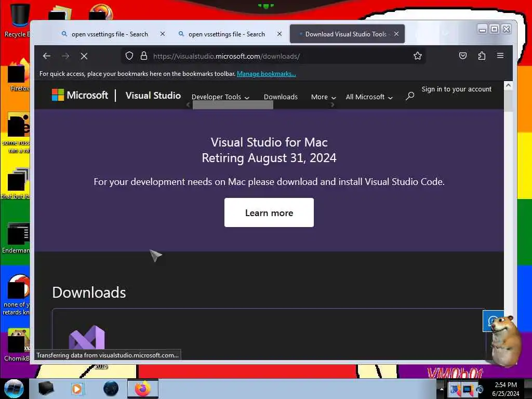Expand the More dropdown menu

323,97
